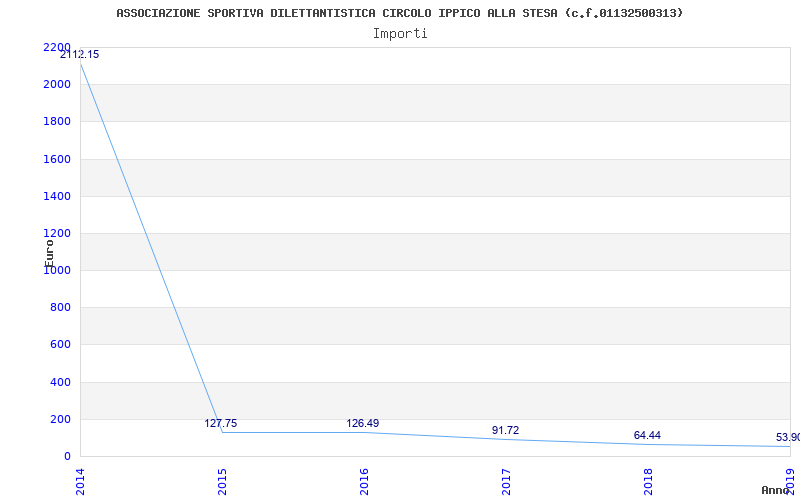
Task: Click the 1200 y-axis tick label
Action: point(57,234)
